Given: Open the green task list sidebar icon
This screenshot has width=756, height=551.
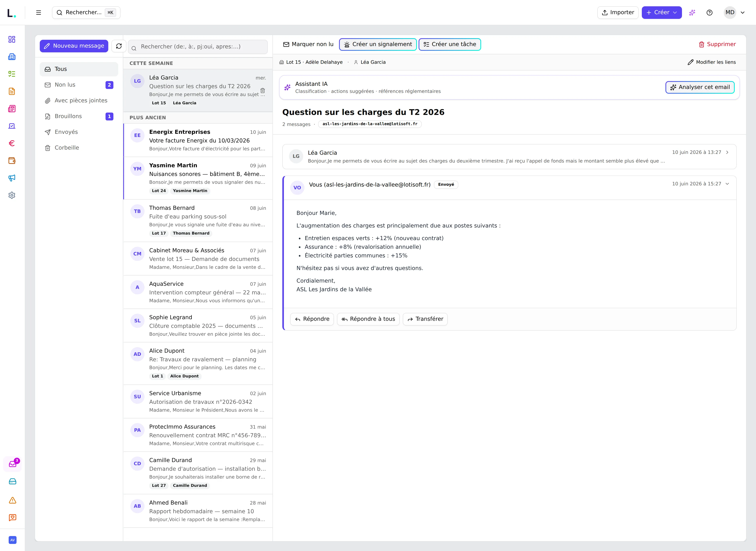Looking at the screenshot, I should [12, 74].
